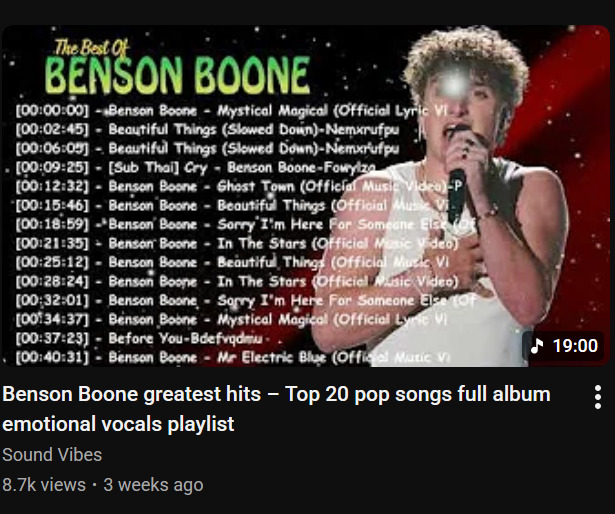Select the [00:37:23] Before You line

pyautogui.click(x=139, y=338)
